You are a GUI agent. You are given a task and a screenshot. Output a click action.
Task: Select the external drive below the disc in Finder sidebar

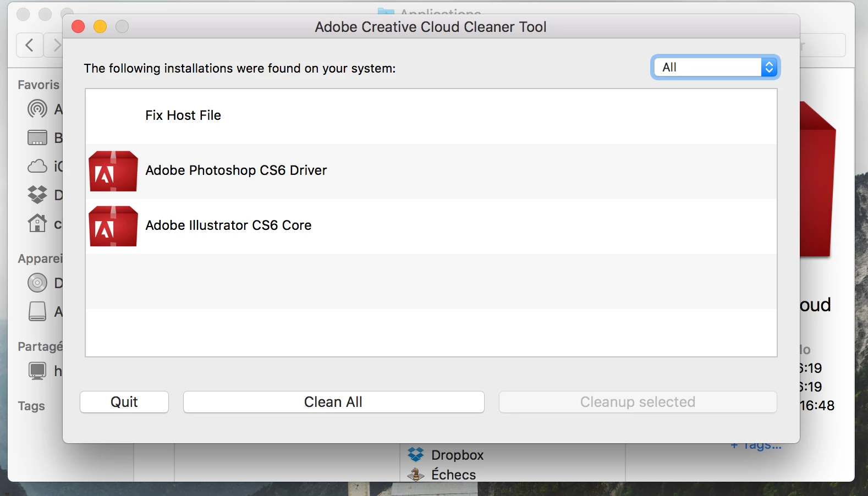click(x=44, y=312)
